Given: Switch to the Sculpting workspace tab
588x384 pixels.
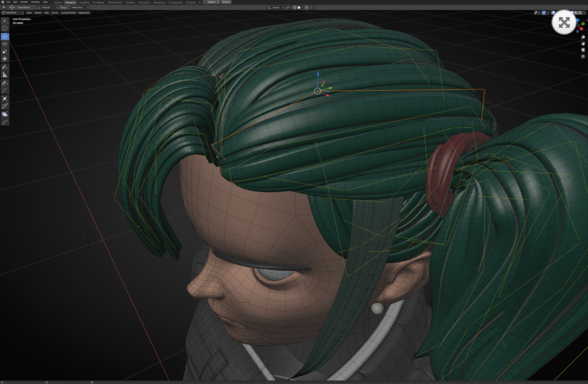Looking at the screenshot, I should (84, 2).
